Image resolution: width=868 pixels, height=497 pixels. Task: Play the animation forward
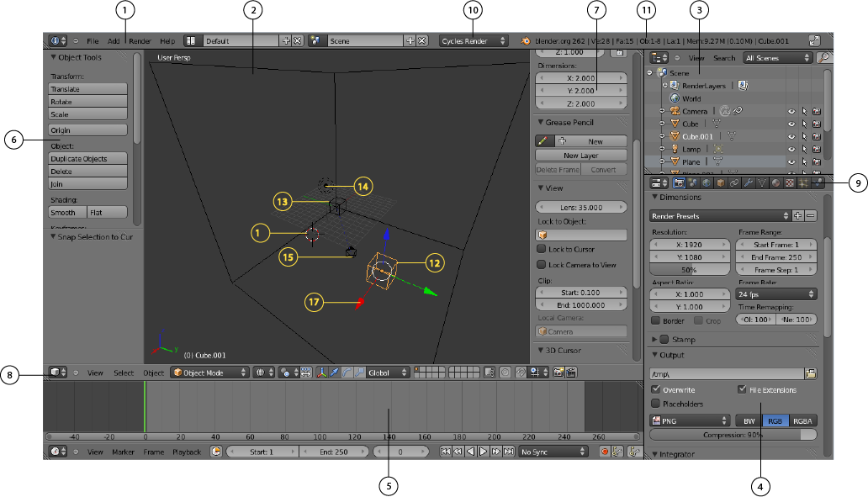484,452
